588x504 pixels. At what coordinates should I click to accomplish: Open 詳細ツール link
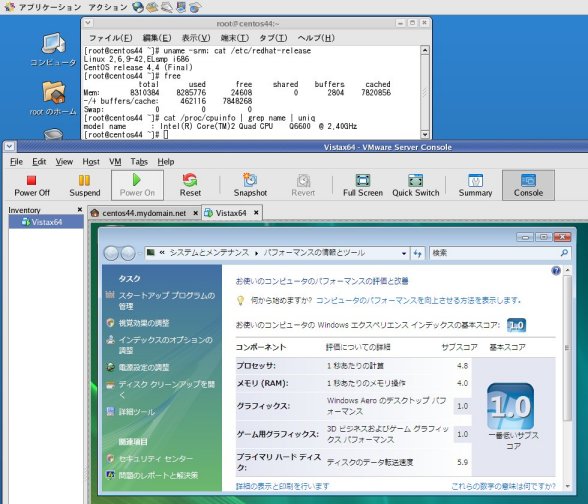click(x=136, y=412)
